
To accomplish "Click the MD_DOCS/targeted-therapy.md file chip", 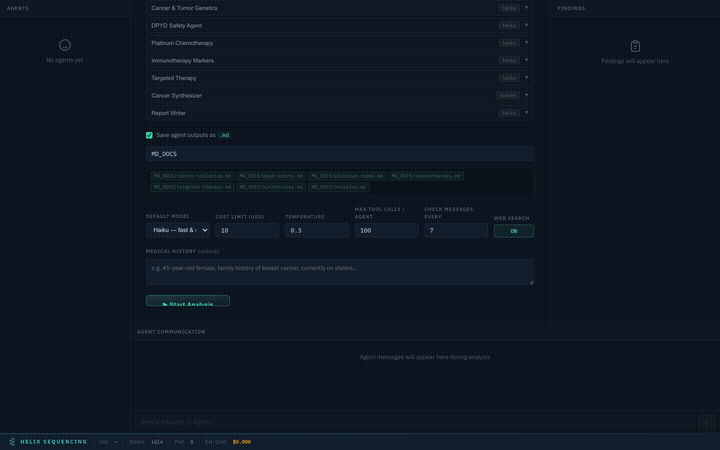I will click(192, 187).
